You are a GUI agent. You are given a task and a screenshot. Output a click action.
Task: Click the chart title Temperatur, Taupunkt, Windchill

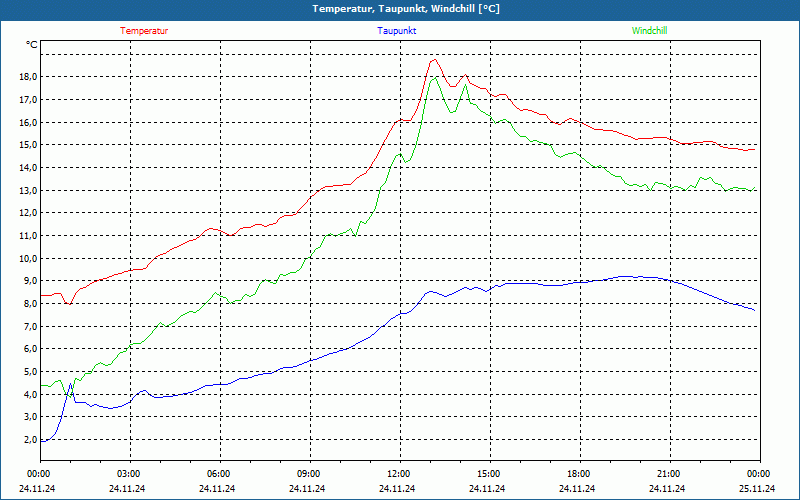[406, 9]
